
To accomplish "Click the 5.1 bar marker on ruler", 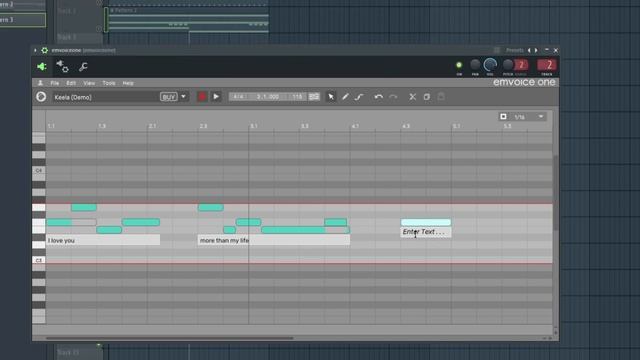I will coord(456,126).
